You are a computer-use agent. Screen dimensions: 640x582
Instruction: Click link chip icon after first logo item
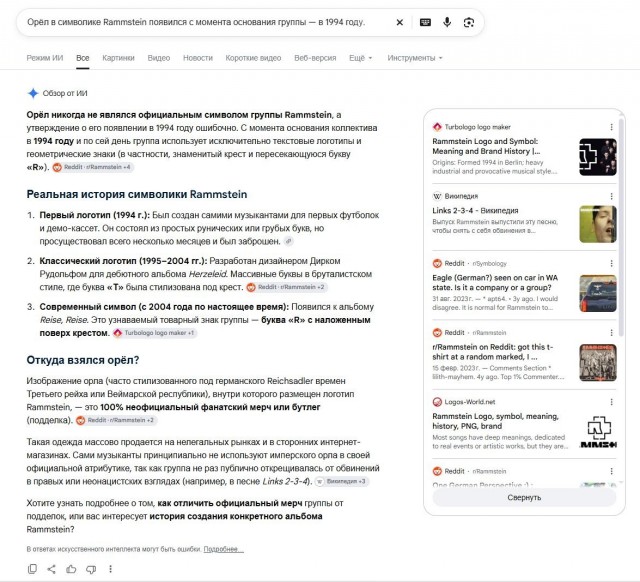289,241
